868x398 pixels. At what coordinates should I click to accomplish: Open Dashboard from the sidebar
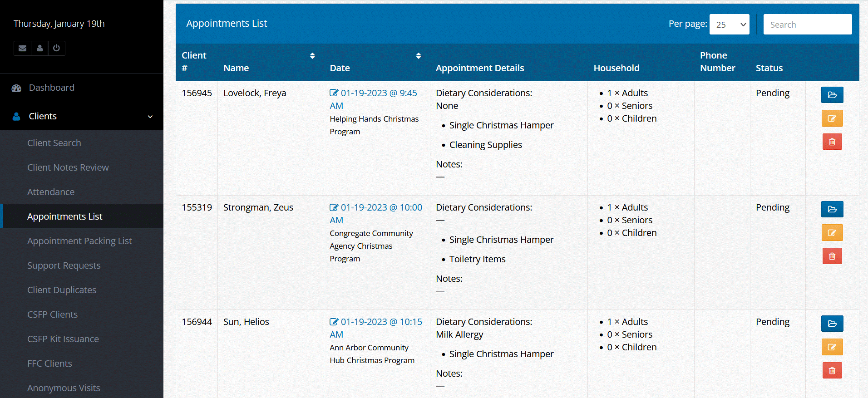pos(51,88)
